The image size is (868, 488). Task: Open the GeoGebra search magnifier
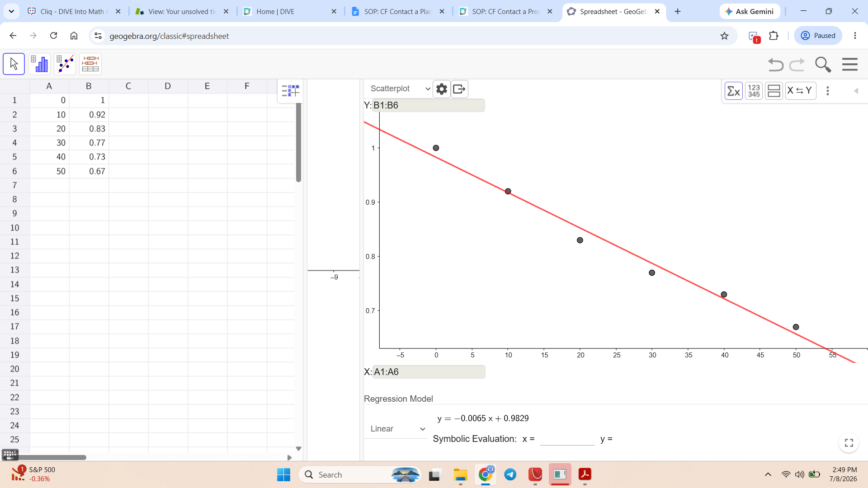pos(823,65)
